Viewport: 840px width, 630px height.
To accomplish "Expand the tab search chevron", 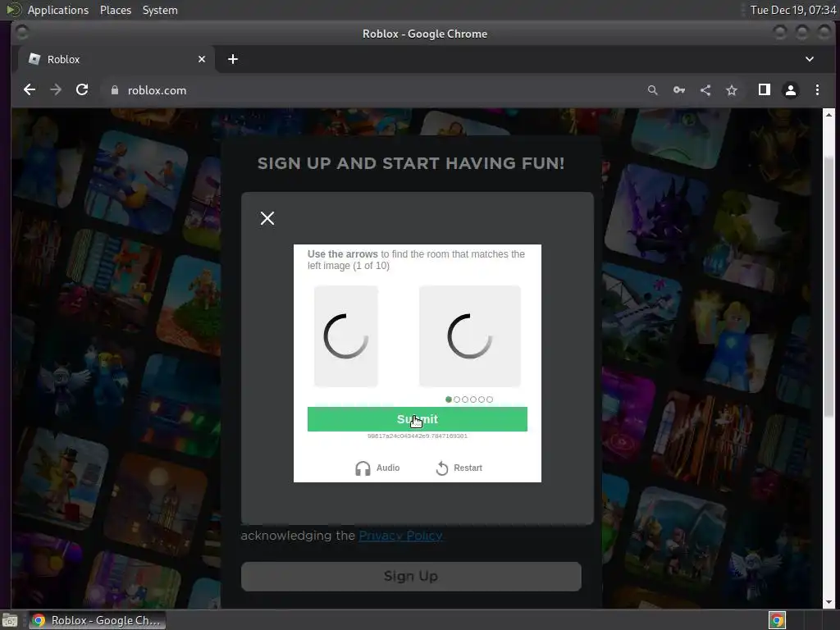I will coord(810,59).
